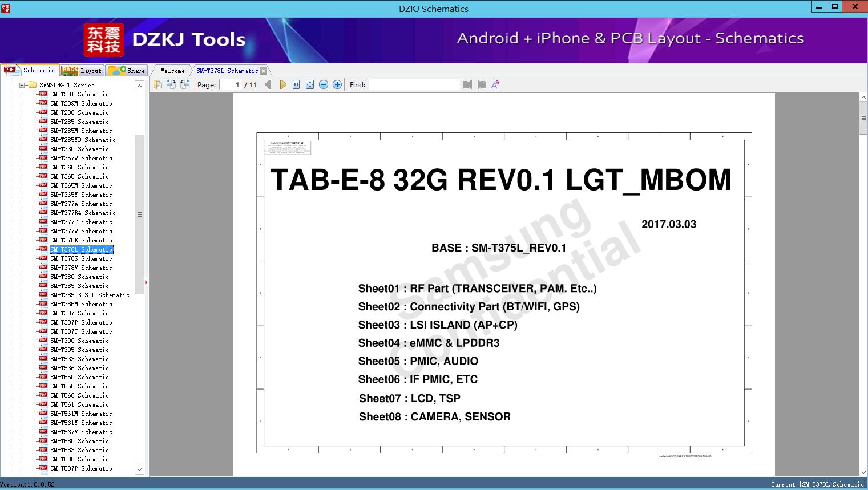This screenshot has height=490, width=868.
Task: Open SM-T330 Schematic
Action: coord(79,149)
